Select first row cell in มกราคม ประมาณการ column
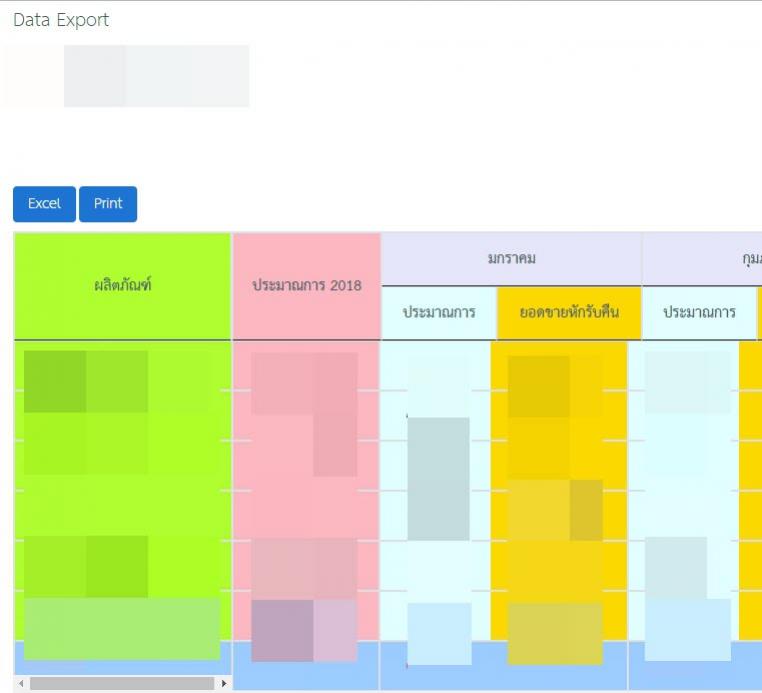The height and width of the screenshot is (693, 762). point(435,366)
